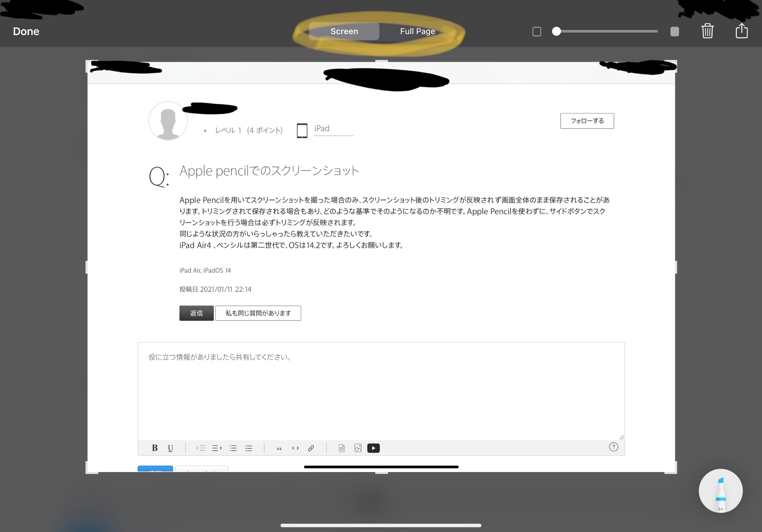This screenshot has height=532, width=762.
Task: Click the Bold formatting icon
Action: coord(155,448)
